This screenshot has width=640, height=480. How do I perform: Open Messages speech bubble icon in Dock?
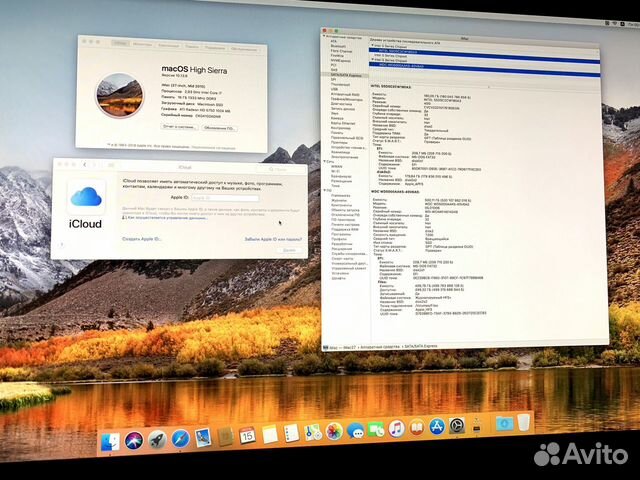coord(355,431)
